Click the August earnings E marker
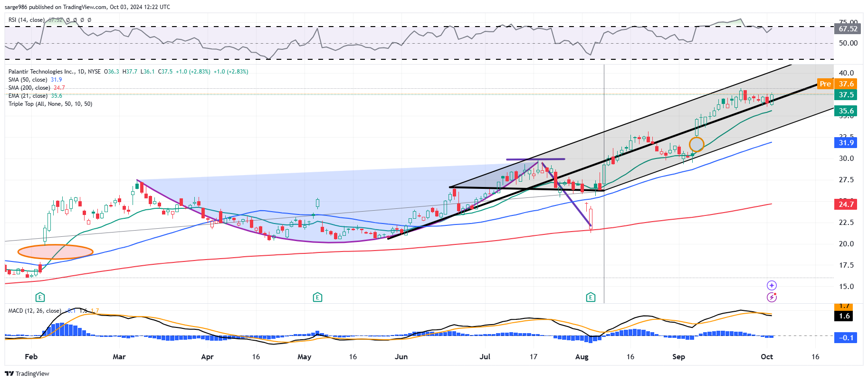Image resolution: width=868 pixels, height=382 pixels. (x=591, y=298)
